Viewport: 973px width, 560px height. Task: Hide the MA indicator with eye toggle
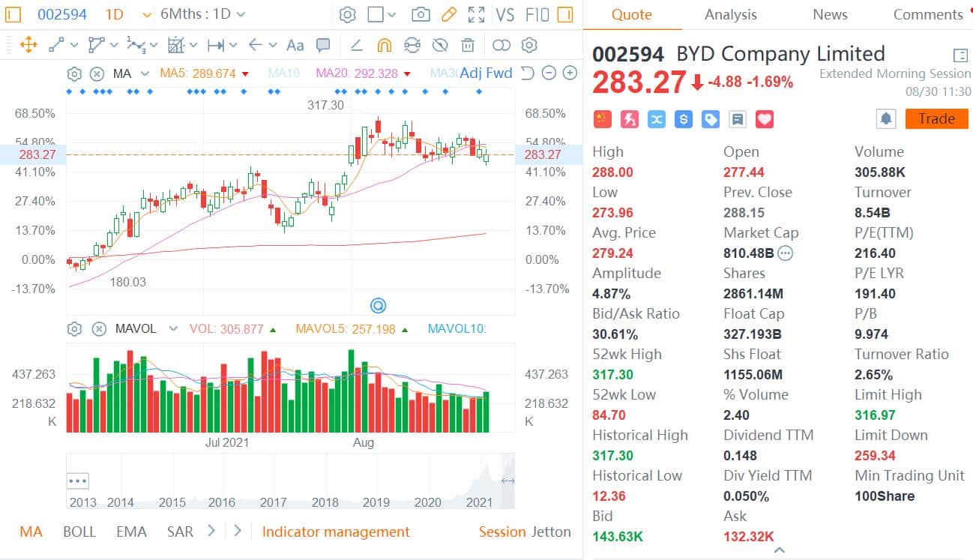(97, 73)
